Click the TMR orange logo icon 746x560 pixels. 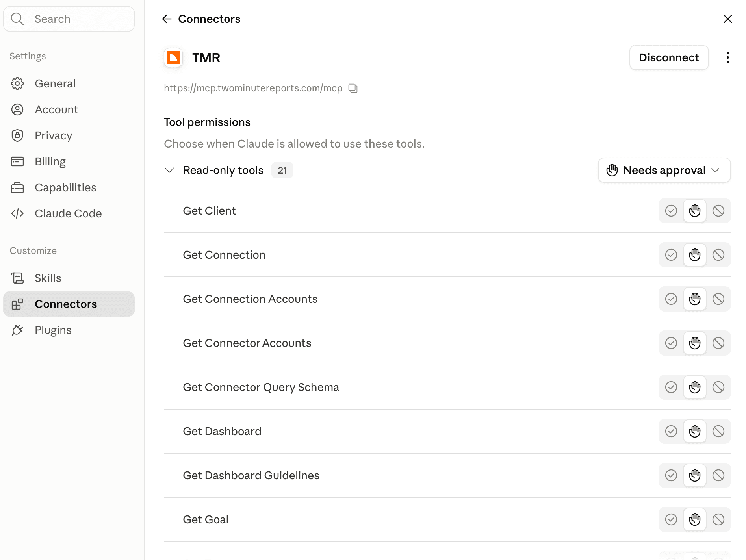[173, 57]
